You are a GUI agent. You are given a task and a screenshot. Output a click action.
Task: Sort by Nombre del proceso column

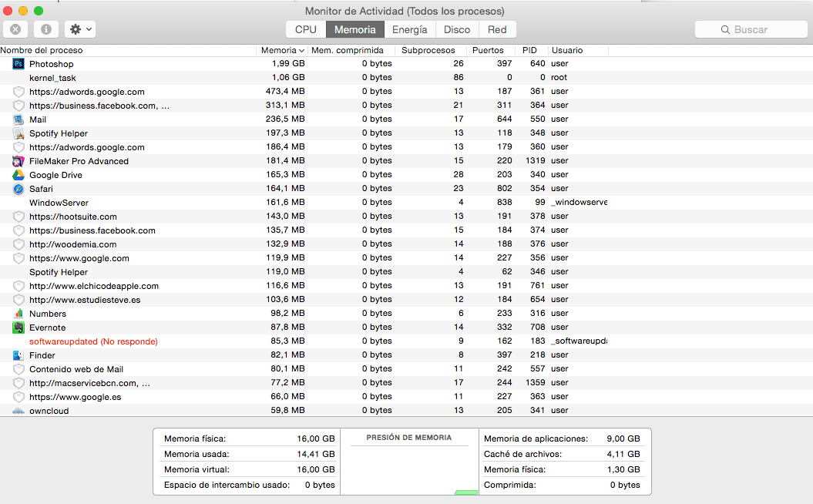pyautogui.click(x=128, y=50)
